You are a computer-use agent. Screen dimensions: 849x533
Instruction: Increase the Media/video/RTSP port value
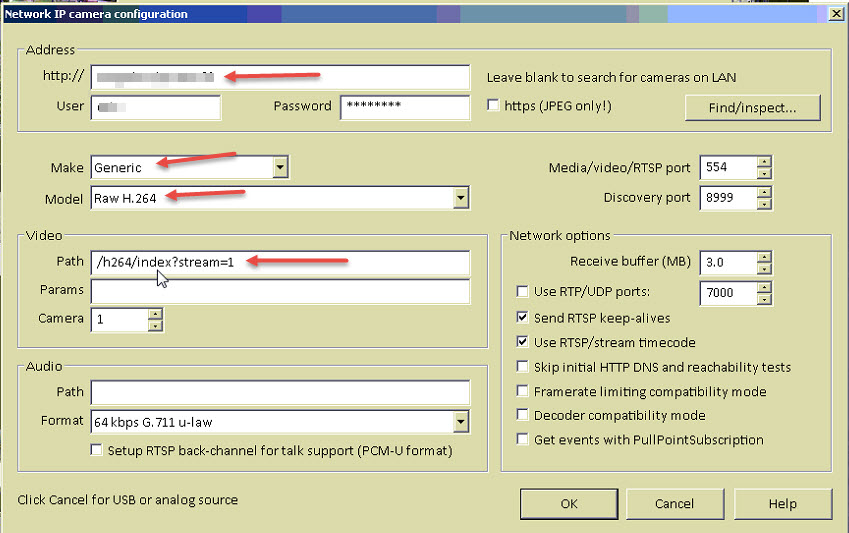click(764, 162)
